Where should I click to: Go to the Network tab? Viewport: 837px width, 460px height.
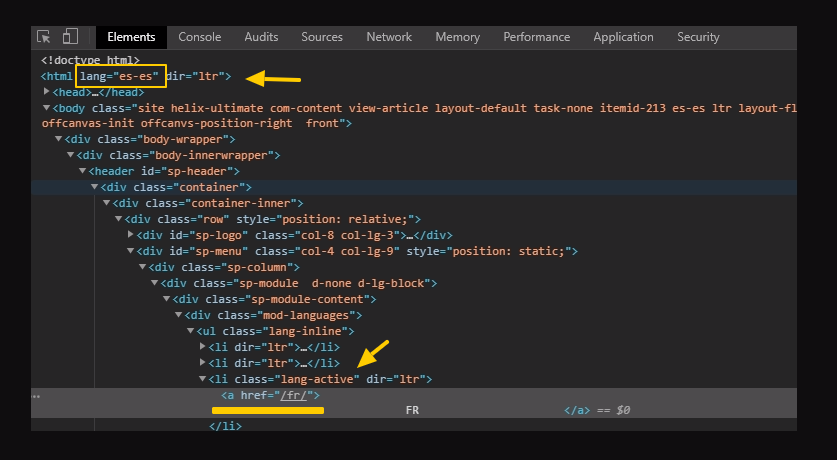click(x=389, y=37)
